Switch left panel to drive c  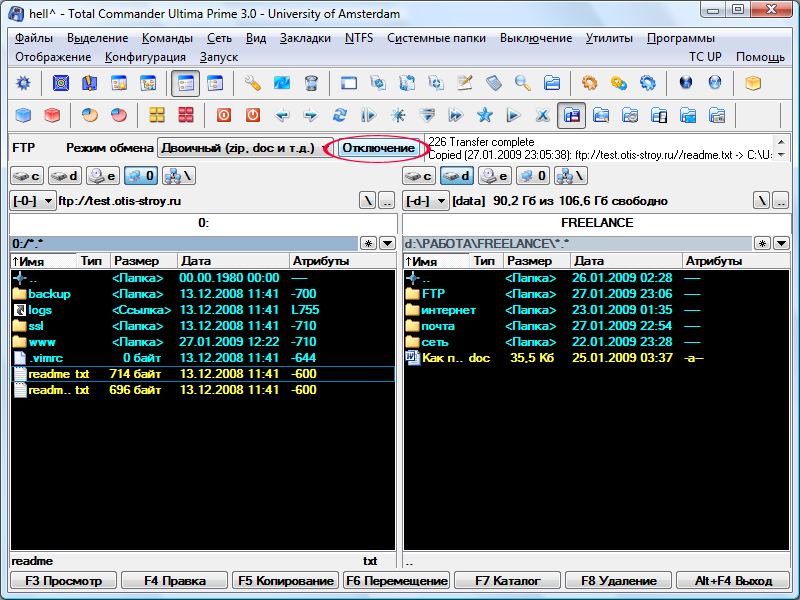27,176
